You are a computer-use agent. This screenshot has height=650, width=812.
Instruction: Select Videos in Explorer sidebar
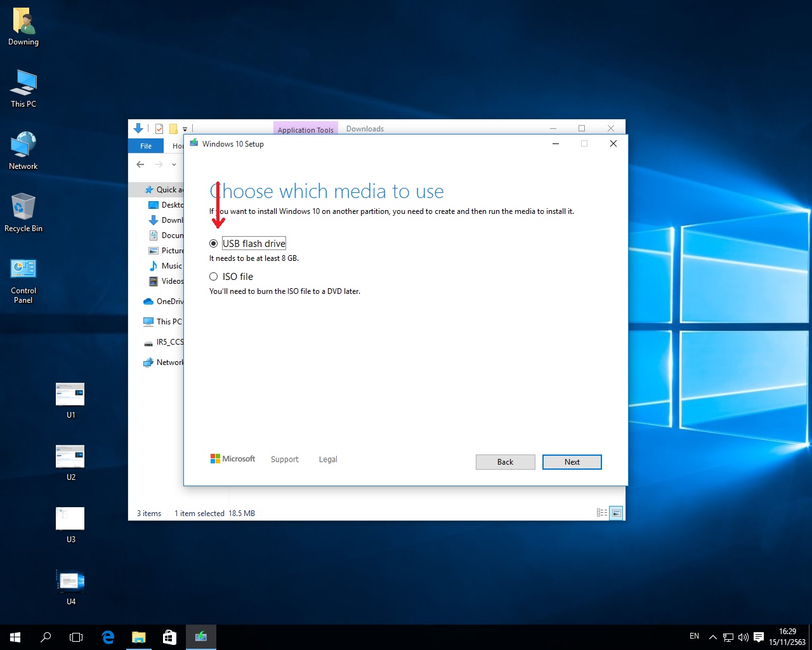click(x=166, y=281)
